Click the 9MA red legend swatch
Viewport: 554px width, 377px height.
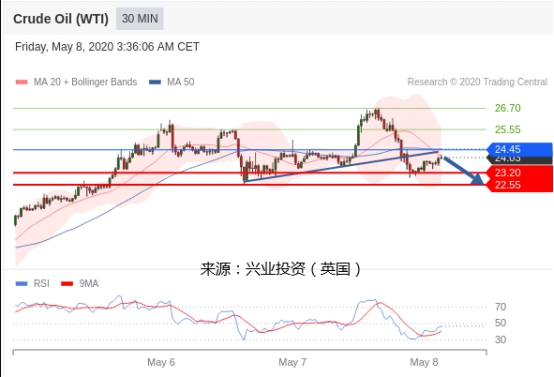(67, 283)
